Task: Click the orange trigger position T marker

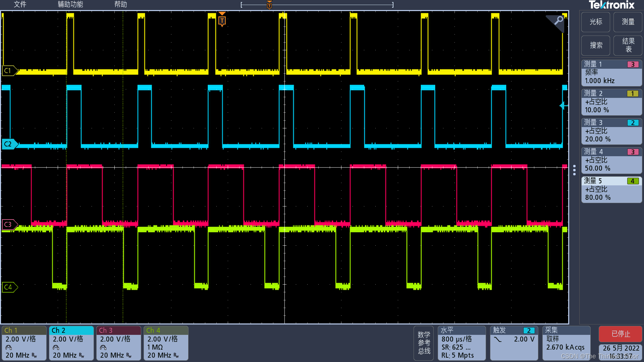Action: (222, 20)
